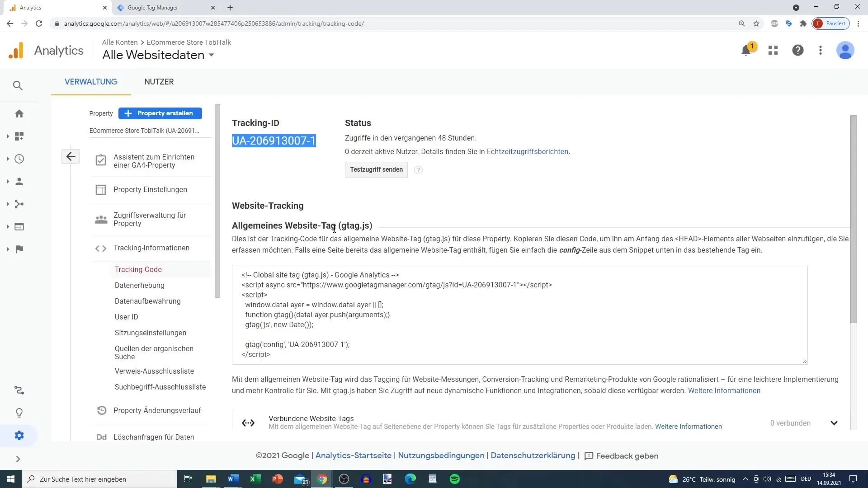Open the three-dot more options menu in Analytics header
The width and height of the screenshot is (868, 488).
click(821, 50)
